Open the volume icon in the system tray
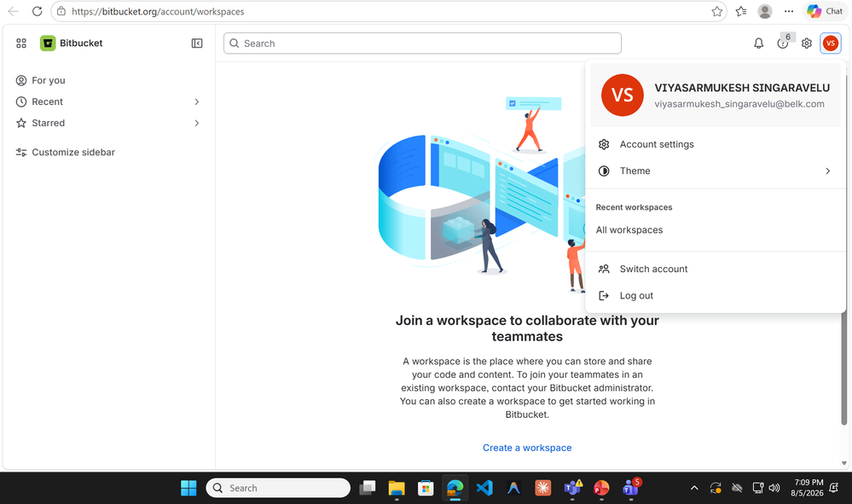852x504 pixels. tap(774, 488)
